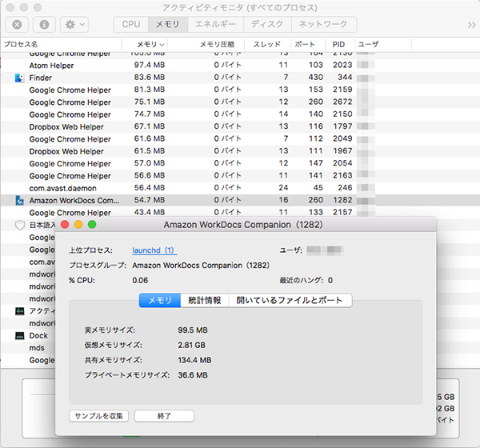Open the gear action menu dropdown

click(x=74, y=25)
